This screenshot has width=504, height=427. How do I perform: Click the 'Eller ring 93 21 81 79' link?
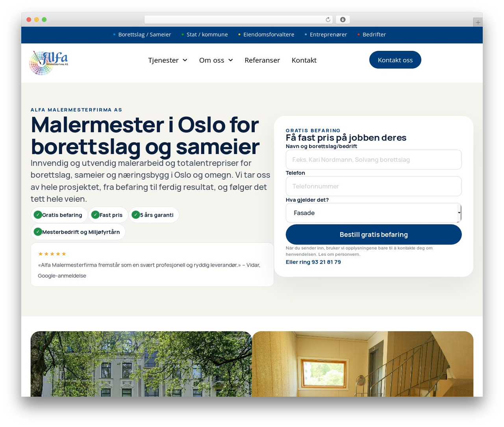click(x=313, y=262)
